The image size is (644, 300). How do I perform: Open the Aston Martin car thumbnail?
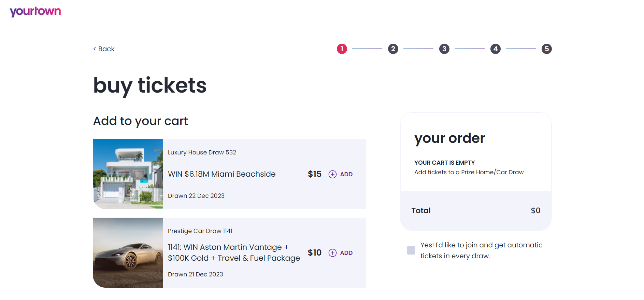point(128,253)
